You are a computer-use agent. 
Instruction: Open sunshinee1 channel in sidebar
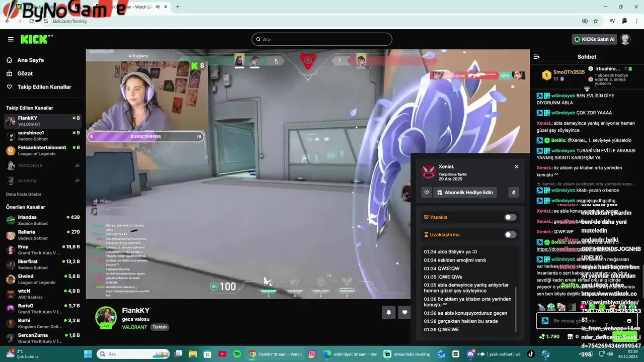(43, 136)
